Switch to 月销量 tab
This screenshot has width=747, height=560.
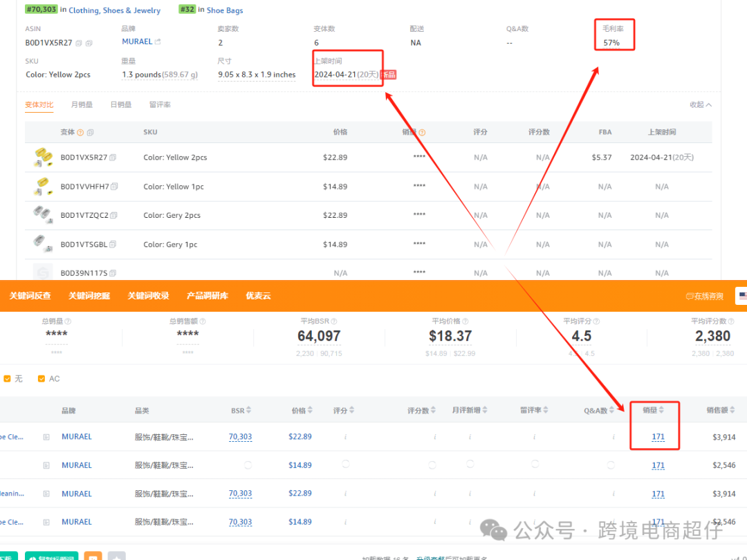point(82,105)
